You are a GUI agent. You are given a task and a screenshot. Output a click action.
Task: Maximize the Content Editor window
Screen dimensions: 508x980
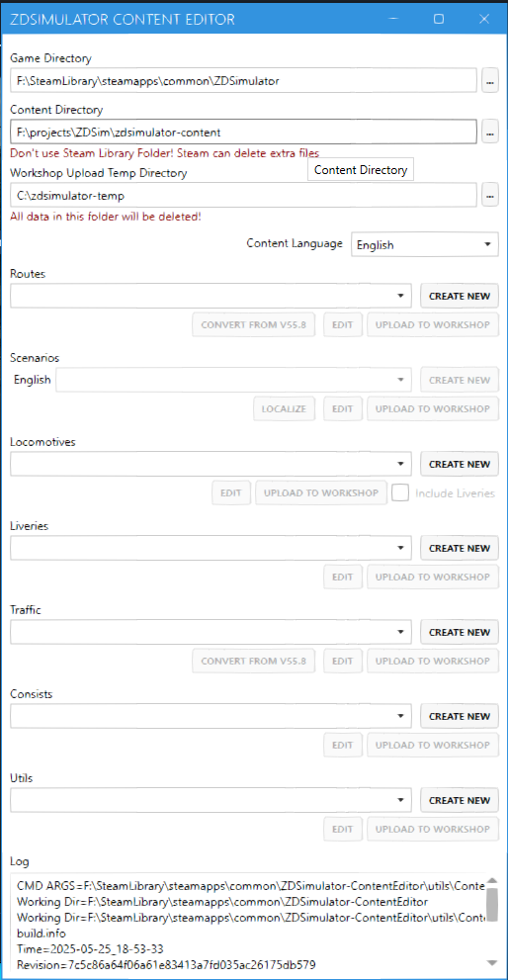click(x=439, y=19)
